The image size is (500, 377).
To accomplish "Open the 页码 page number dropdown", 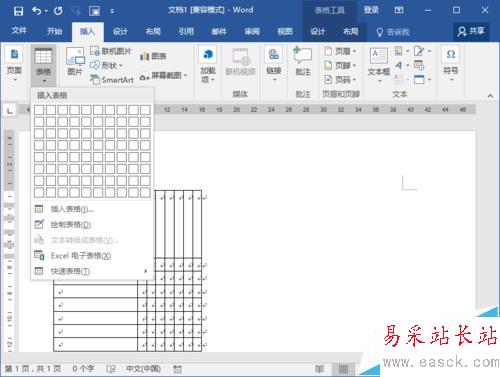I will 340,80.
